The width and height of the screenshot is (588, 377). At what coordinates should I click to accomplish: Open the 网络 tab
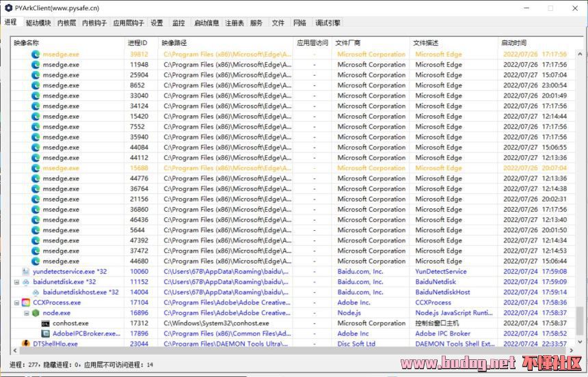point(299,23)
